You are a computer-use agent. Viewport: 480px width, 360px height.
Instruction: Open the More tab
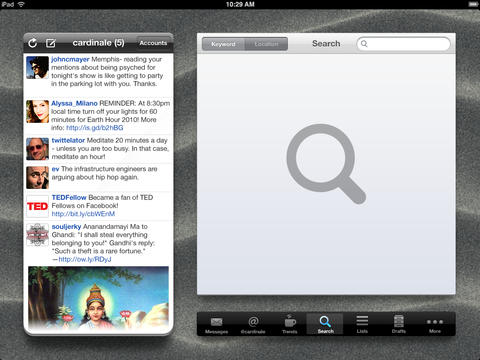435,324
